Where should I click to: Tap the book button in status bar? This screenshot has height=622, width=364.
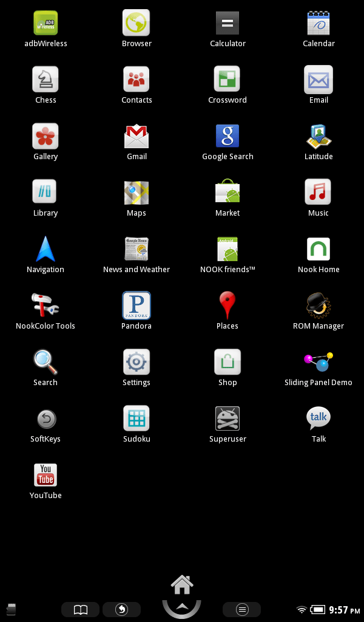[x=81, y=609]
